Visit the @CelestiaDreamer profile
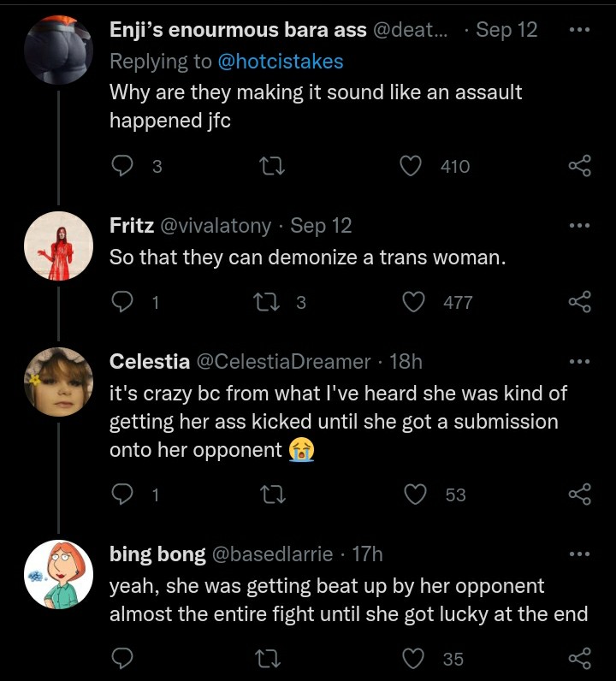This screenshot has height=681, width=616. pos(284,361)
